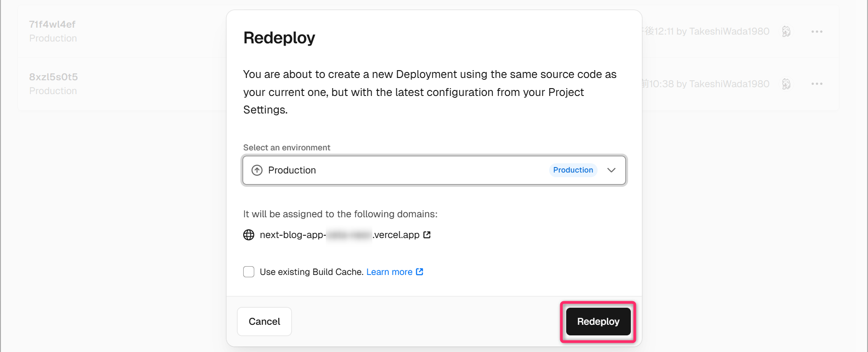This screenshot has width=868, height=352.
Task: Open the next-blog-app vercel.app domain link
Action: click(x=339, y=235)
